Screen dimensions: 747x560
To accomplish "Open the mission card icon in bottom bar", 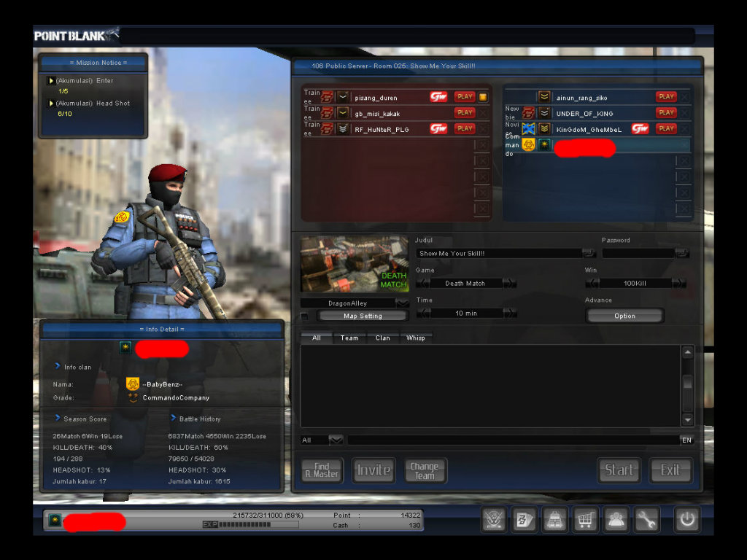I will tap(524, 519).
